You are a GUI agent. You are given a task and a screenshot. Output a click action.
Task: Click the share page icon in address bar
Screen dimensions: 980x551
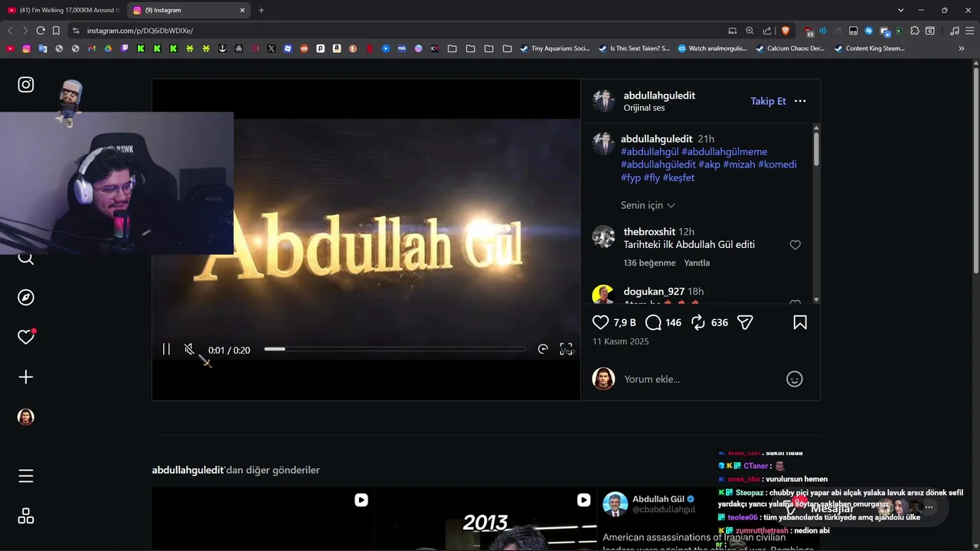click(767, 31)
